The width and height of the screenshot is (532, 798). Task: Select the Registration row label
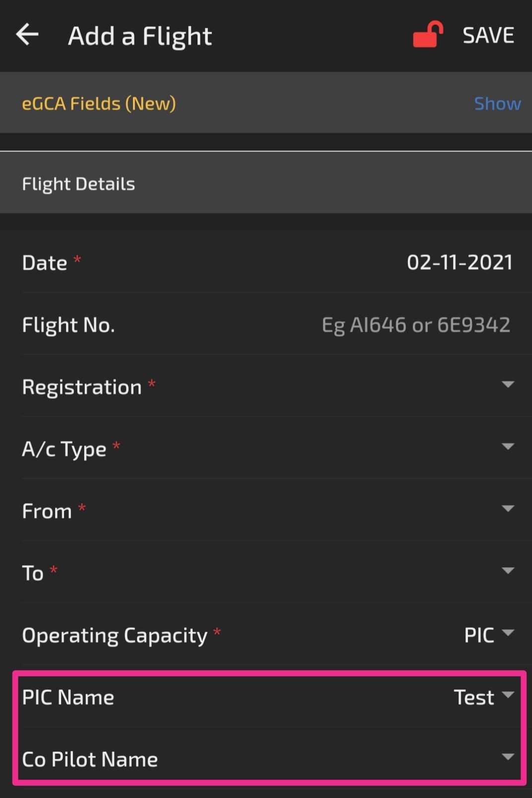pos(82,387)
